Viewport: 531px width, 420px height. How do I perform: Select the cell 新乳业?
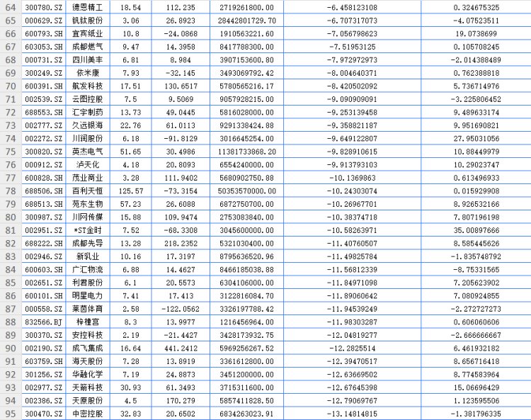(x=88, y=256)
